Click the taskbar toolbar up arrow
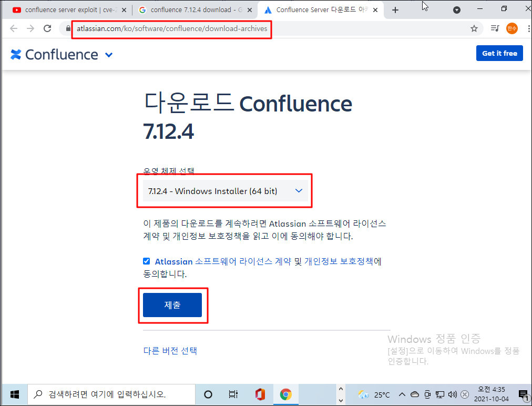The height and width of the screenshot is (406, 532). click(341, 389)
